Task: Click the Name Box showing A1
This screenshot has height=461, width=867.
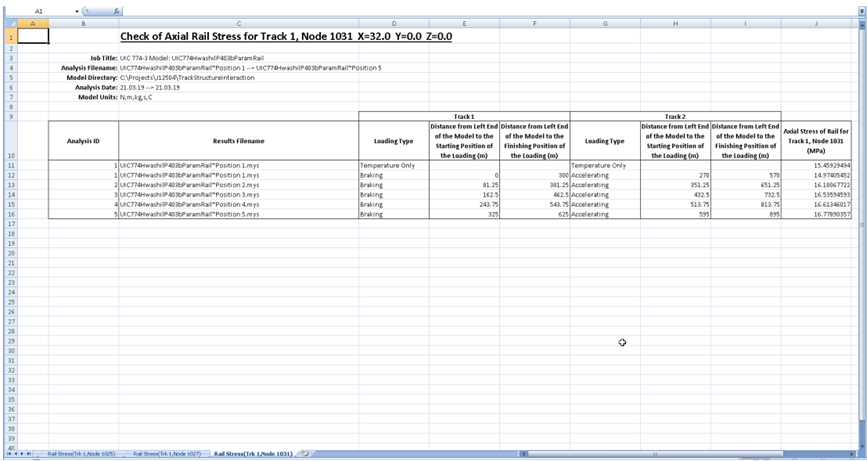Action: coord(40,10)
